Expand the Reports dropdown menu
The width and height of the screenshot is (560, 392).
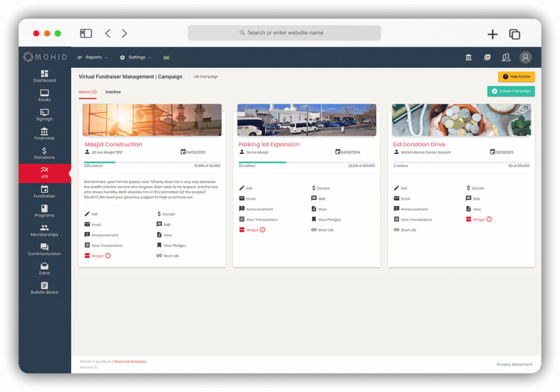pos(92,57)
